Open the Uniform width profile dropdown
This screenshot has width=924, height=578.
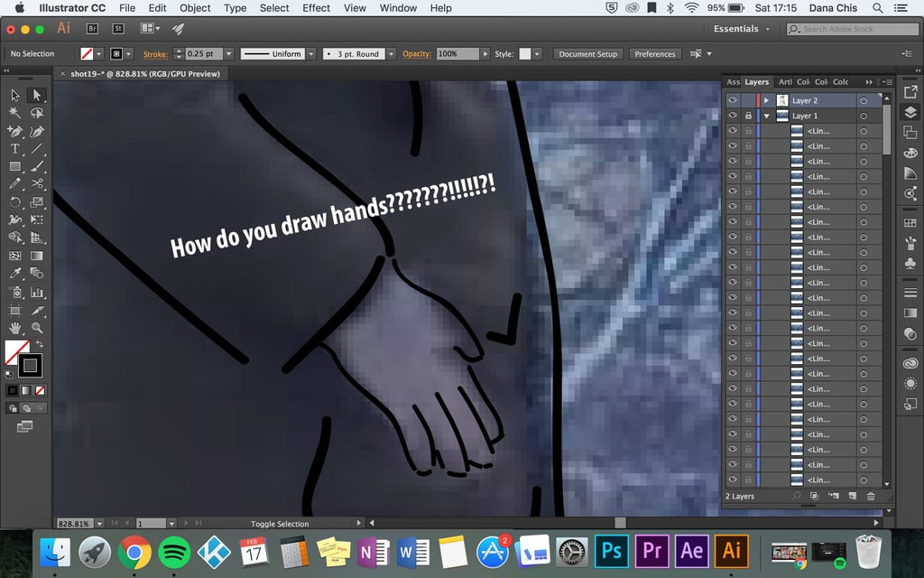311,53
